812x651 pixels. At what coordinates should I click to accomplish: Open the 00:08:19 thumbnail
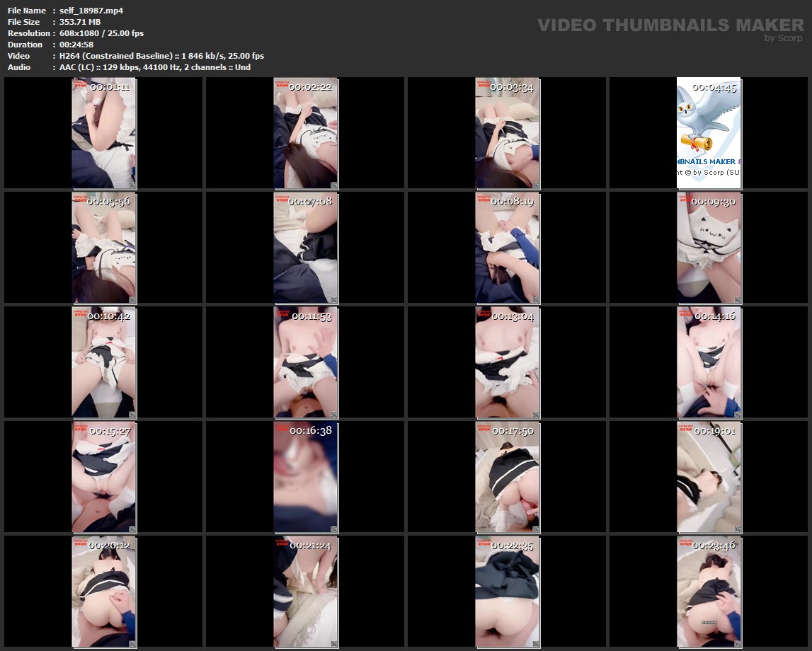[508, 248]
